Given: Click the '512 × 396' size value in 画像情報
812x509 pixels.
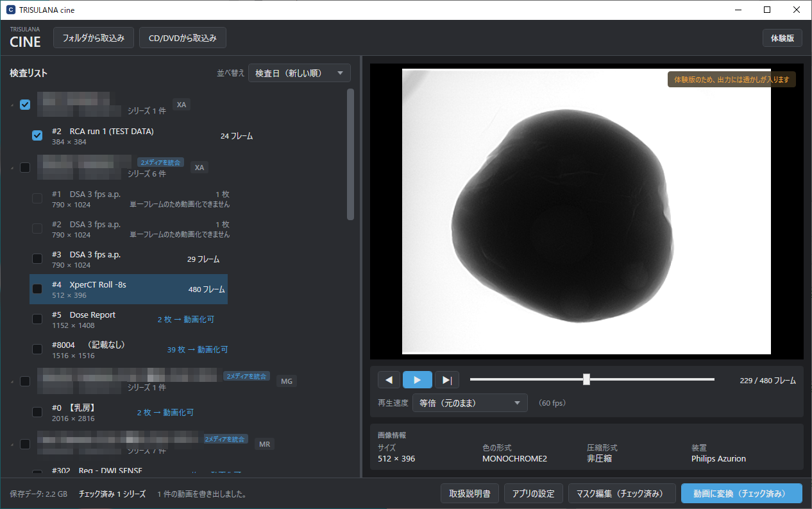Looking at the screenshot, I should click(x=398, y=459).
